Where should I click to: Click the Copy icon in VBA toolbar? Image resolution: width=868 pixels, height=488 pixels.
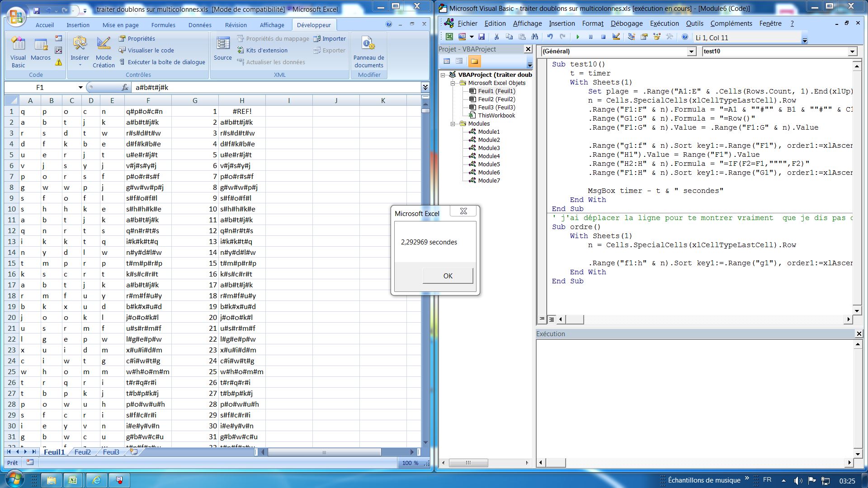coord(509,37)
